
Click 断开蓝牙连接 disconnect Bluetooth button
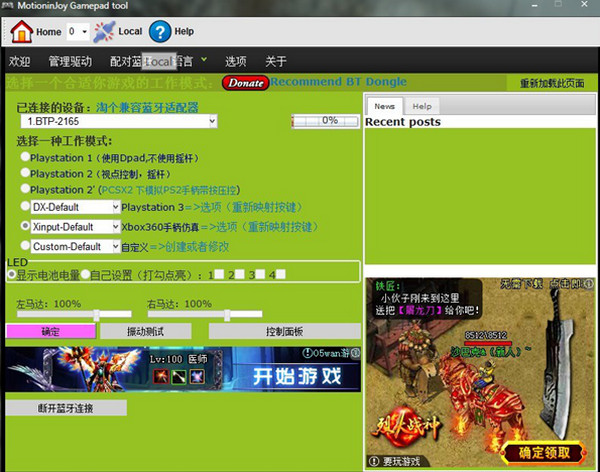[66, 408]
